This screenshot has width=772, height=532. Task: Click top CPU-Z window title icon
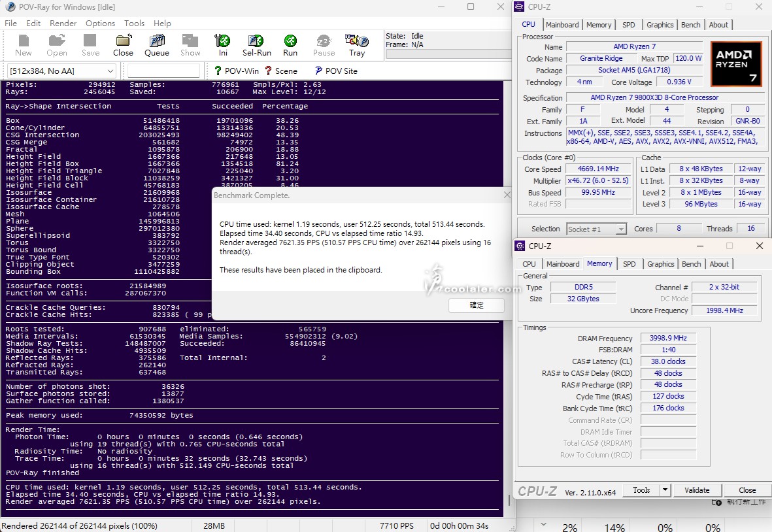[x=520, y=7]
